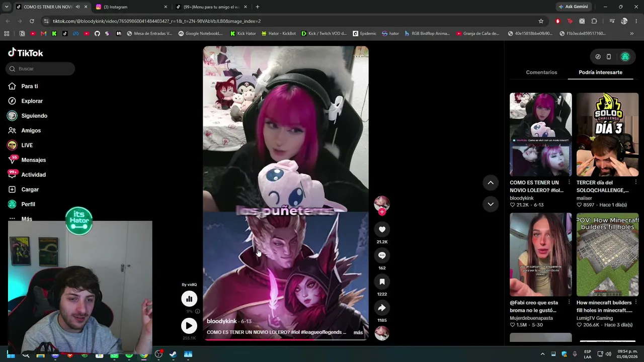Open the video's sound disc avatar
The height and width of the screenshot is (362, 644).
click(382, 333)
